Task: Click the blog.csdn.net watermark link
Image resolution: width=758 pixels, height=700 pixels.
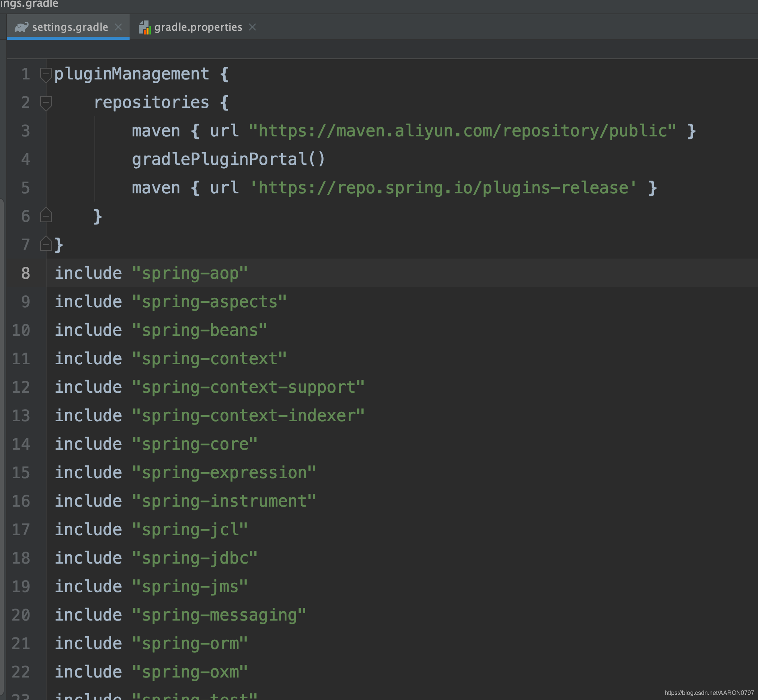Action: pyautogui.click(x=709, y=693)
